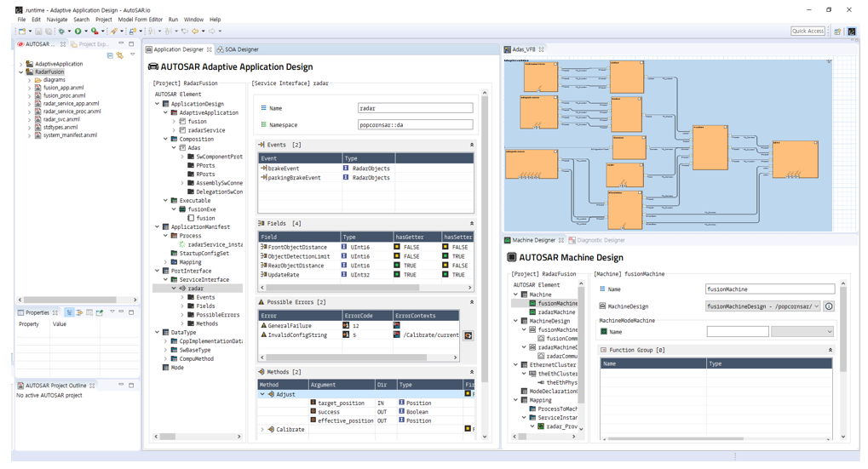Select fusionMachine in Machine Designer tree
868x469 pixels.
[x=557, y=303]
